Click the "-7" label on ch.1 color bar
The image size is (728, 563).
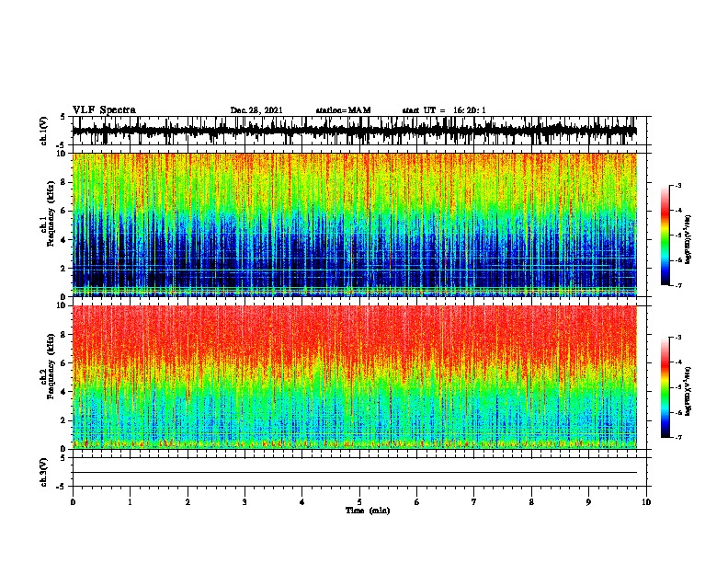677,285
